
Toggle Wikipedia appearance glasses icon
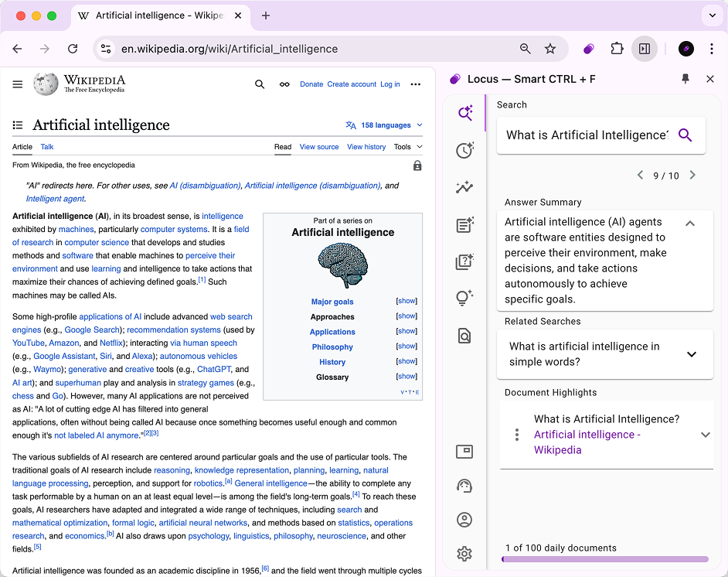[284, 84]
